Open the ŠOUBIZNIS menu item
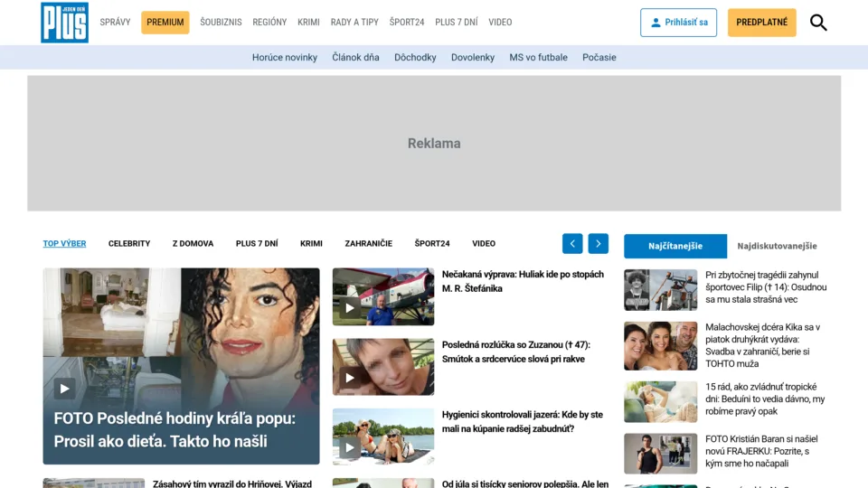The width and height of the screenshot is (868, 488). pyautogui.click(x=221, y=22)
